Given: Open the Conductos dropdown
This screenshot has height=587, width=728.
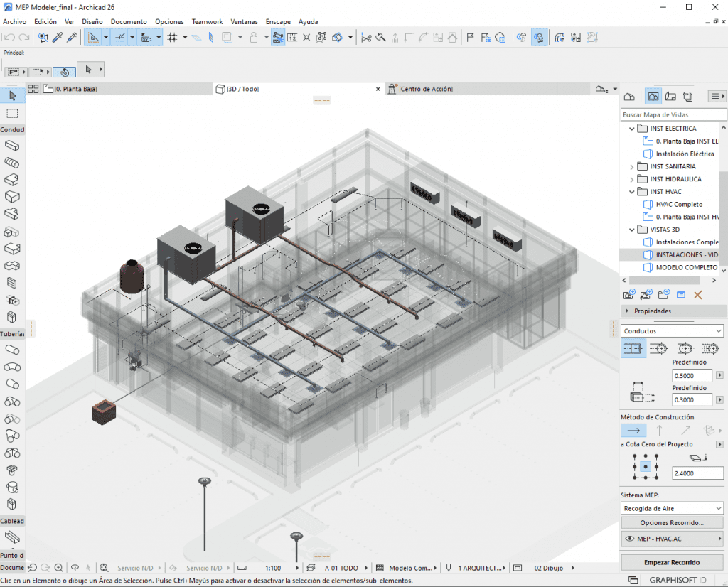Looking at the screenshot, I should pyautogui.click(x=672, y=331).
